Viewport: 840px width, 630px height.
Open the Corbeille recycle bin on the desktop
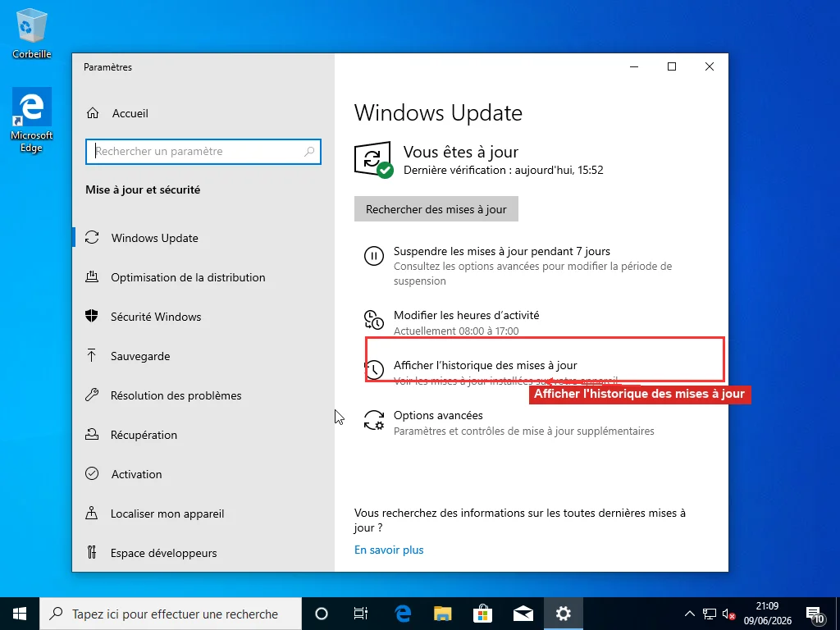point(32,34)
